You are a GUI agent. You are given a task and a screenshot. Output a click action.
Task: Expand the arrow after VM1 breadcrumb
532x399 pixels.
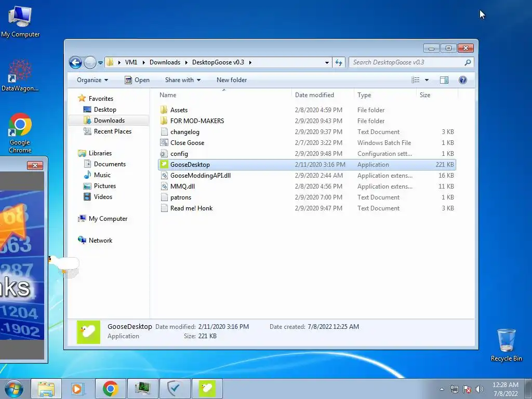[x=143, y=62]
